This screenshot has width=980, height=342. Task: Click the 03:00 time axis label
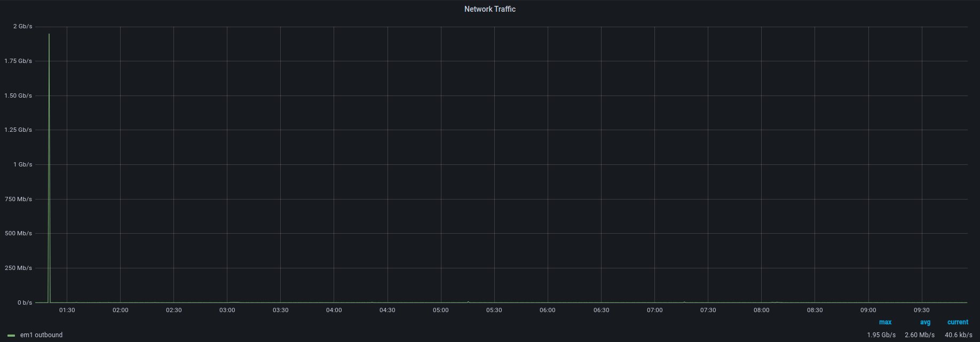pos(227,310)
